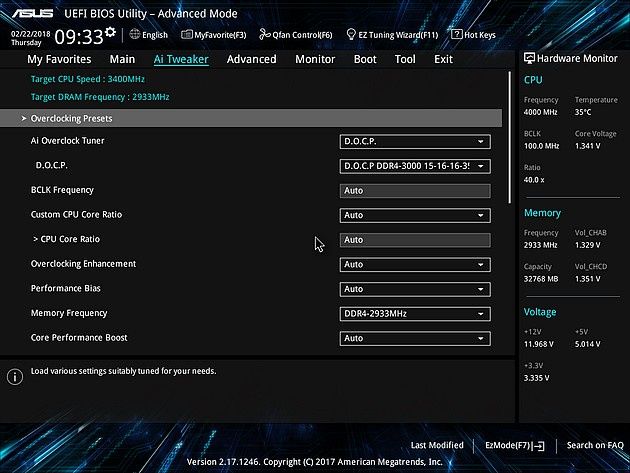The height and width of the screenshot is (473, 630).
Task: Expand the Overclocking Presets submenu
Action: click(x=251, y=118)
